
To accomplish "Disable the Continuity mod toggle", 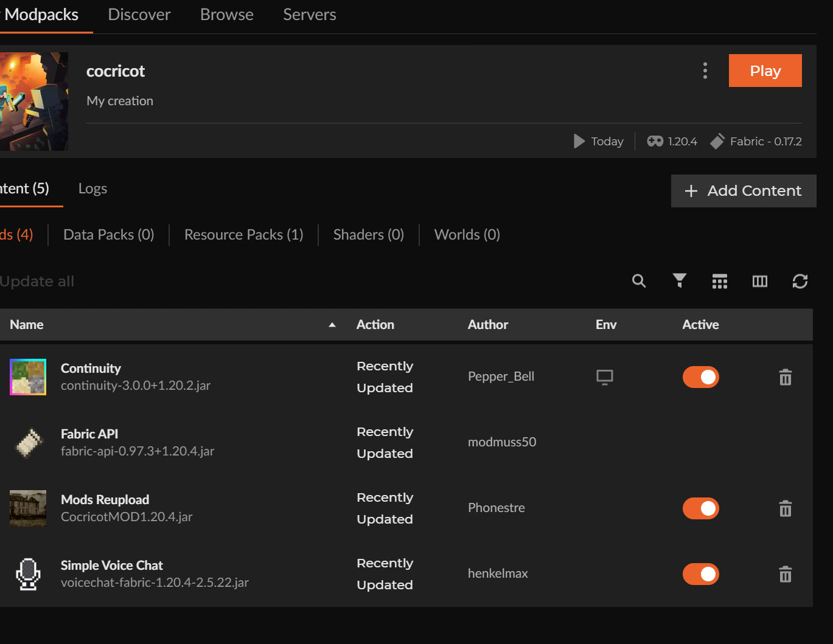I will coord(701,377).
